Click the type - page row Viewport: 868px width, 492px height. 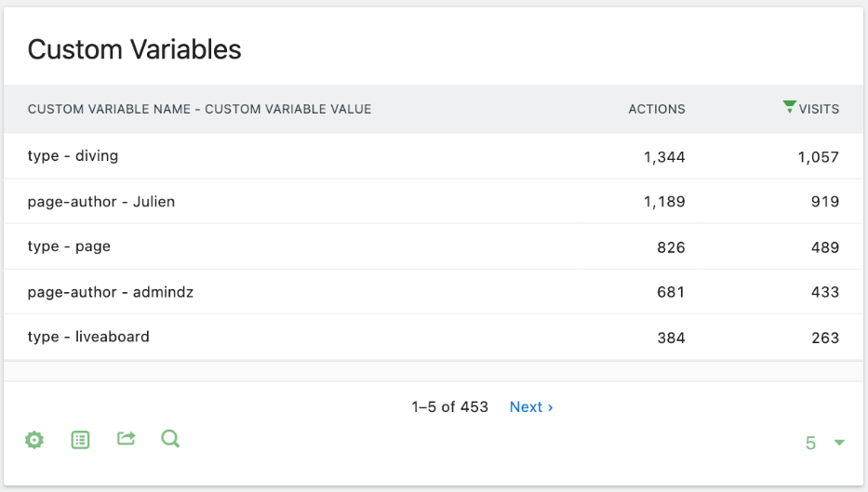click(69, 246)
